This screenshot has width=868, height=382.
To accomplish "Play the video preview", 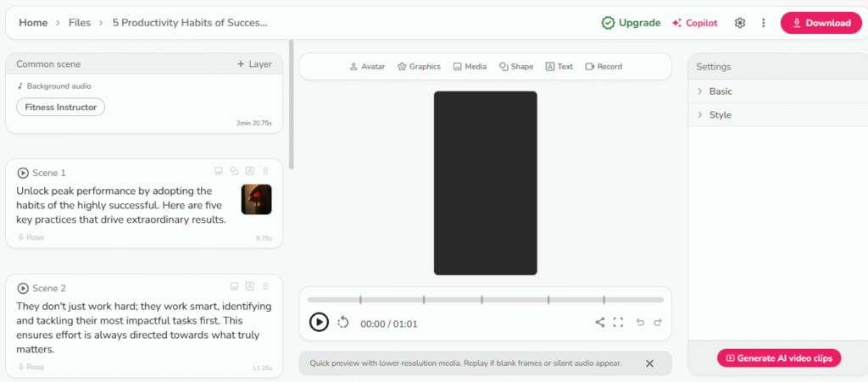I will pyautogui.click(x=319, y=322).
